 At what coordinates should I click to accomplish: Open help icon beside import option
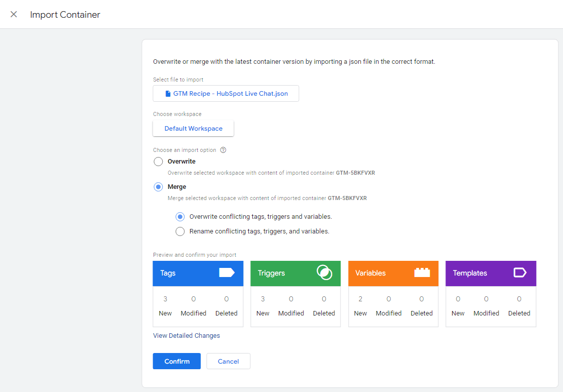click(223, 150)
